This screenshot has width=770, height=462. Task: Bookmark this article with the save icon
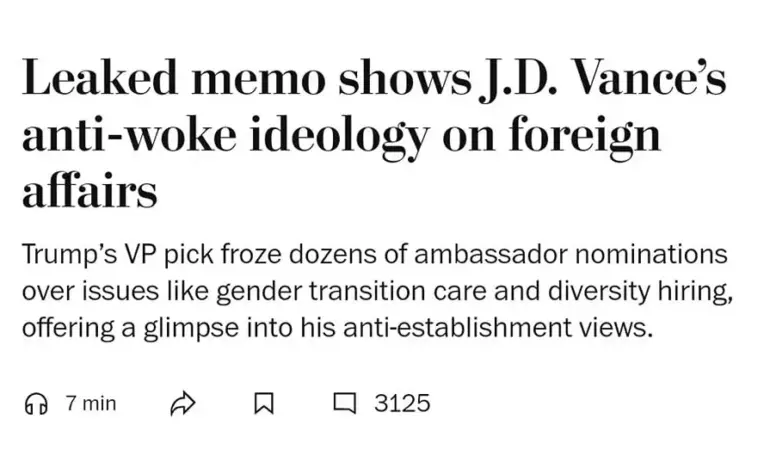coord(264,404)
